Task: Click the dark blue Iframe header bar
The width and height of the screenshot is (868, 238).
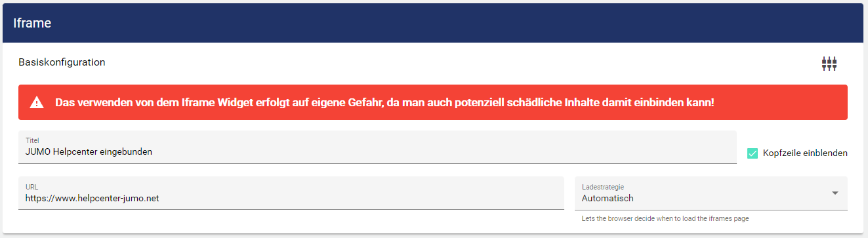Action: [433, 23]
